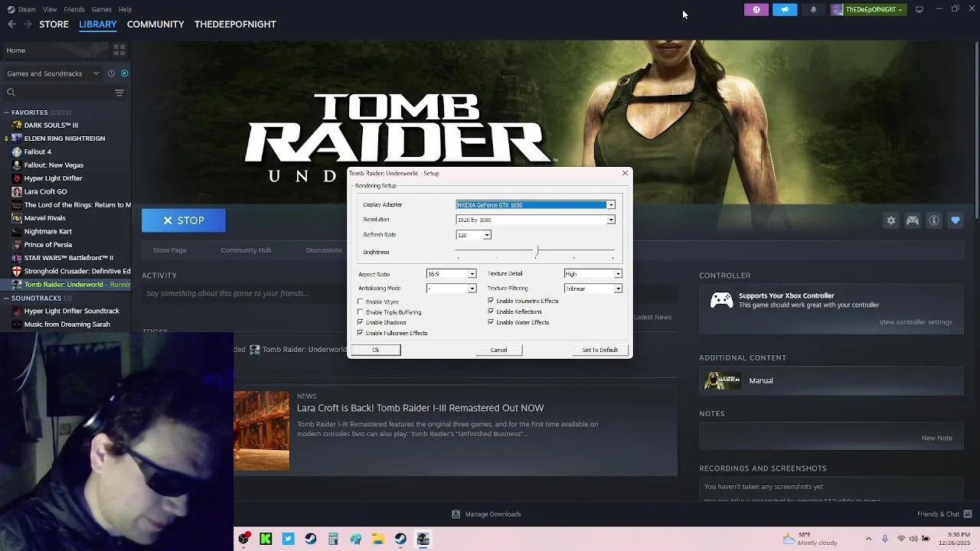The width and height of the screenshot is (980, 551).
Task: Open the Friends menu
Action: pyautogui.click(x=74, y=9)
